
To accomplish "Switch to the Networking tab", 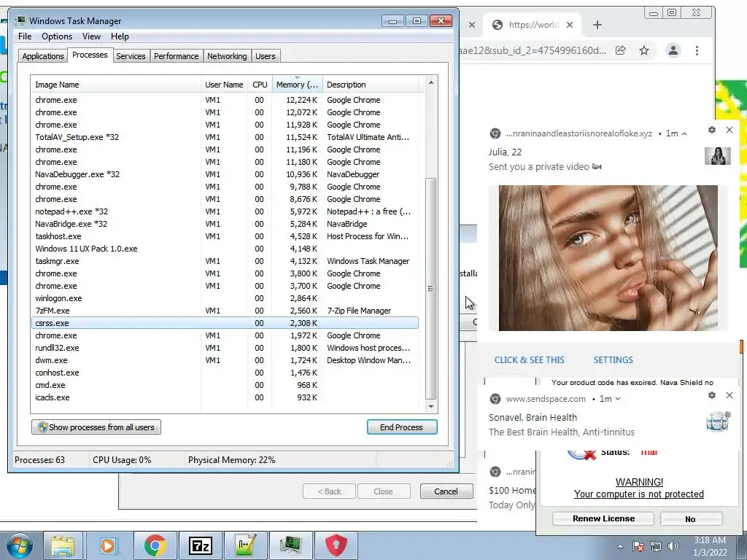I will click(x=227, y=56).
